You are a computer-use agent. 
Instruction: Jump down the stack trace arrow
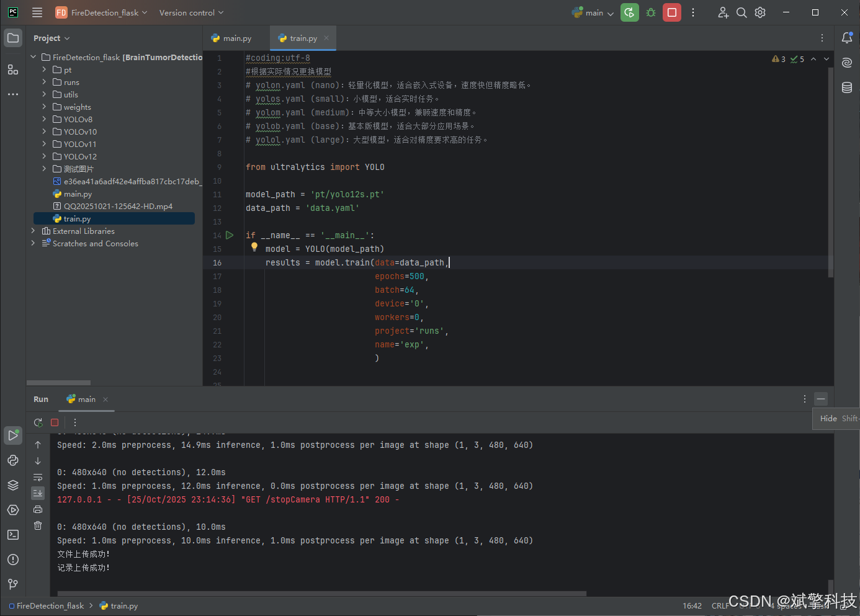(x=38, y=461)
